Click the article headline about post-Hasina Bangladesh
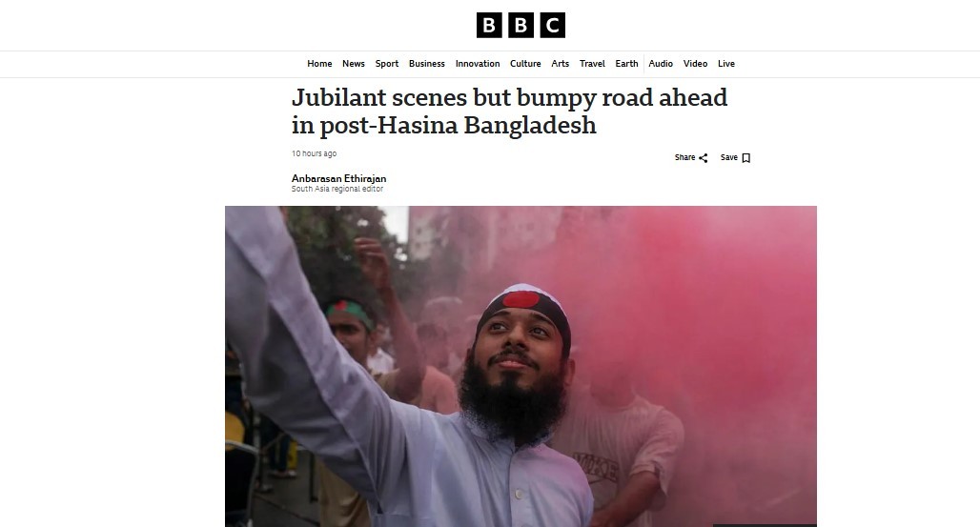Viewport: 980px width, 527px height. coord(509,111)
